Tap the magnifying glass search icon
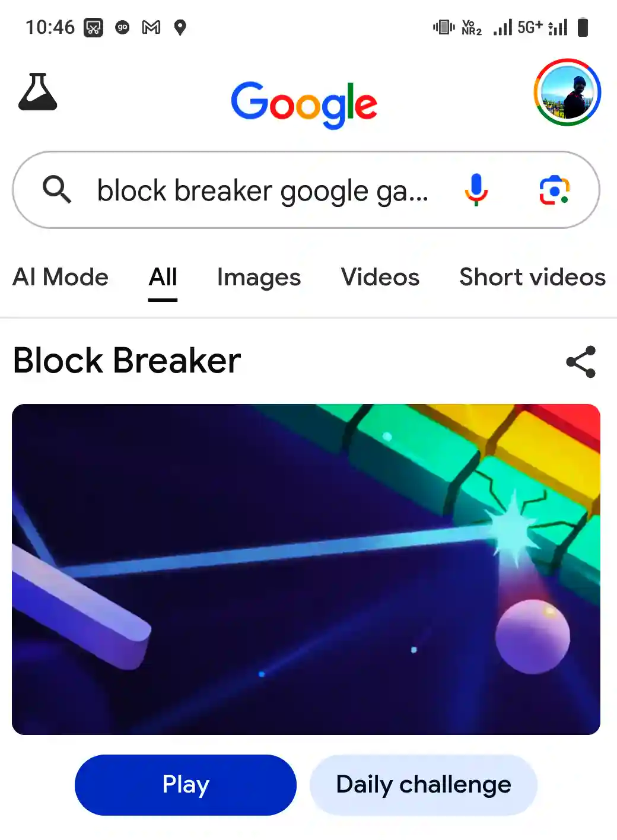This screenshot has height=840, width=617. (x=57, y=190)
